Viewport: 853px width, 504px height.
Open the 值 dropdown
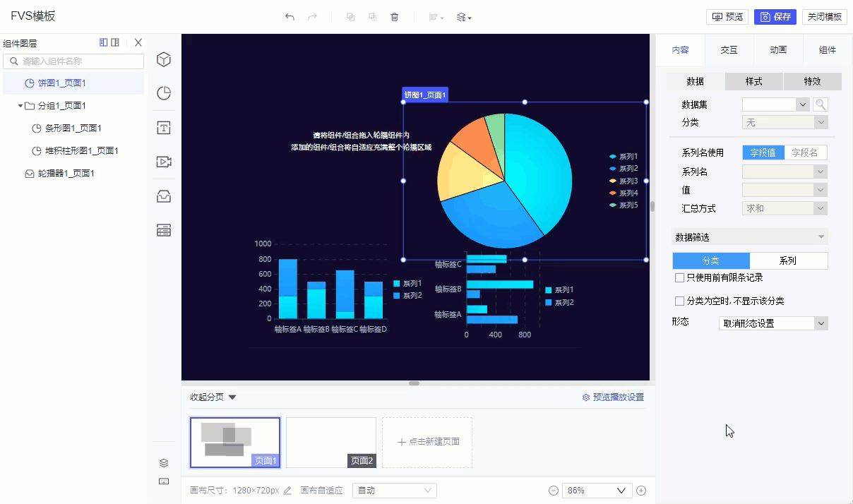pyautogui.click(x=785, y=190)
